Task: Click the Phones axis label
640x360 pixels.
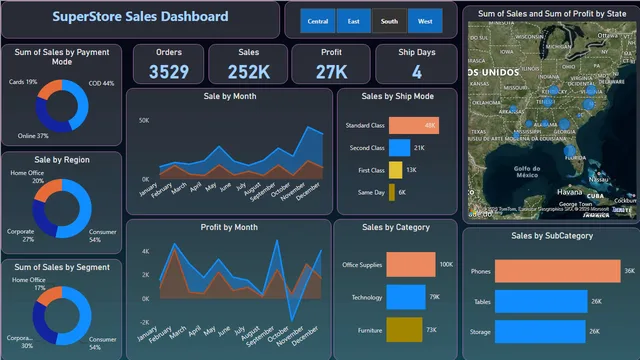Action: tap(480, 271)
